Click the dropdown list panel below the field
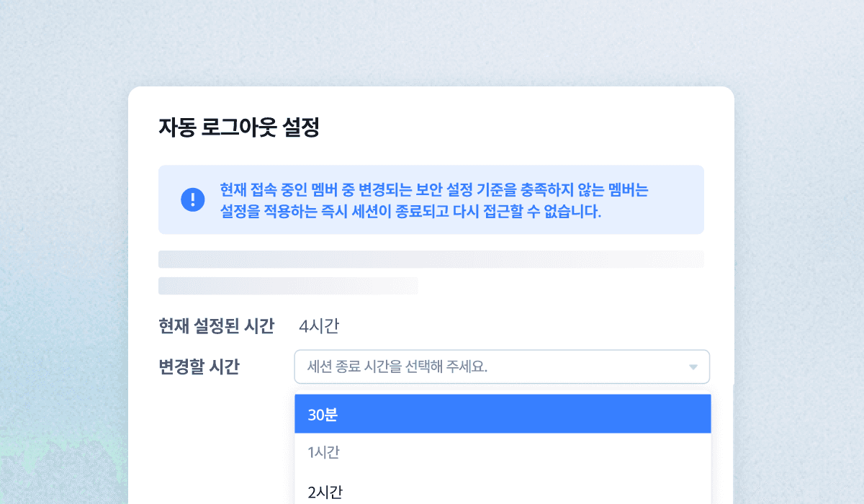 coord(502,446)
